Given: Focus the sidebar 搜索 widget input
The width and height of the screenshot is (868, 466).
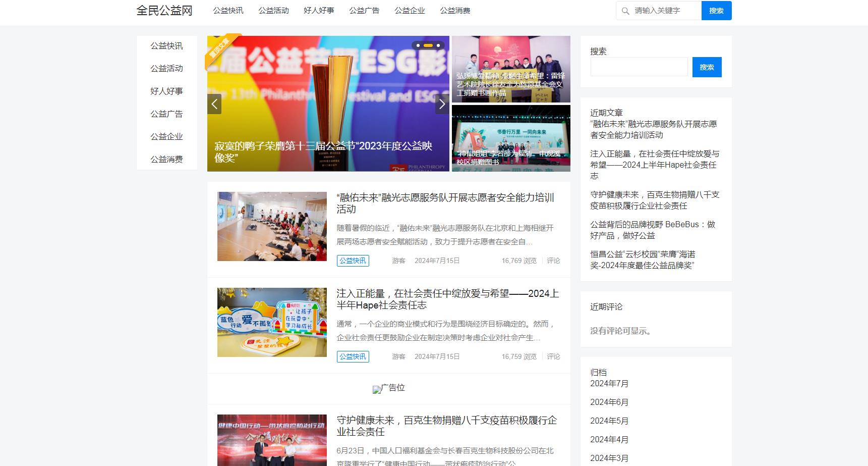Looking at the screenshot, I should (x=639, y=67).
